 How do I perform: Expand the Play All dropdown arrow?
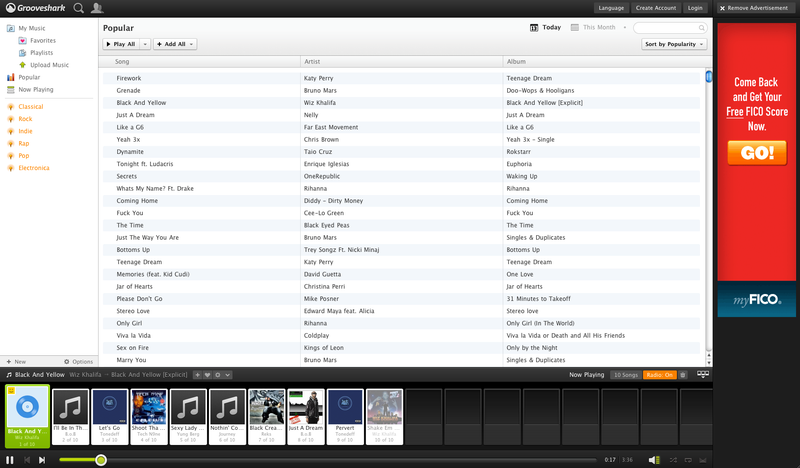145,44
